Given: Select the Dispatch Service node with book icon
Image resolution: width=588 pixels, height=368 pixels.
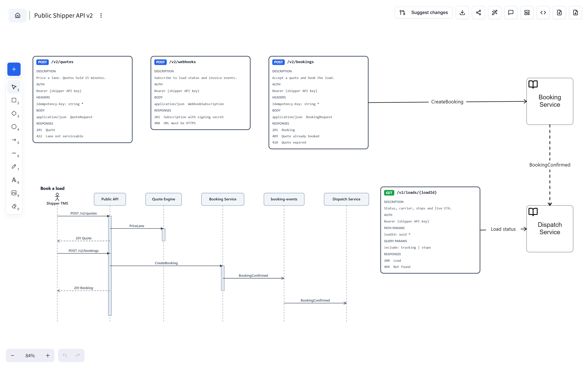Looking at the screenshot, I should coord(550,229).
